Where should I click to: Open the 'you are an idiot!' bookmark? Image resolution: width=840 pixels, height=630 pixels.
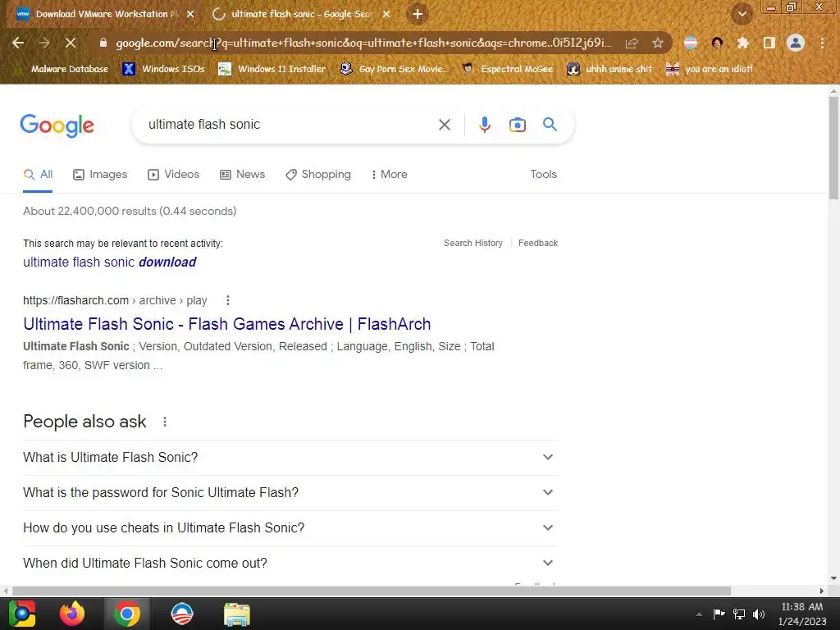pyautogui.click(x=710, y=69)
